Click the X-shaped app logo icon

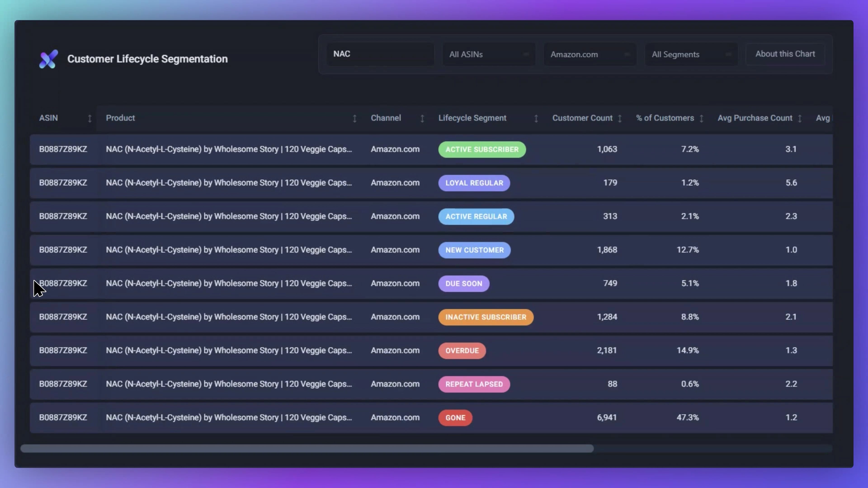coord(49,59)
